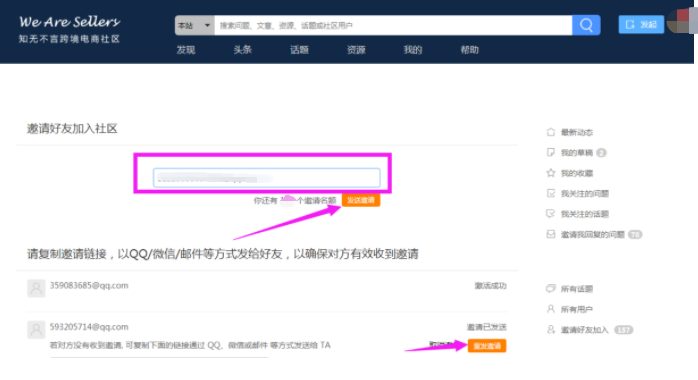Click the avatar next to 593205714@qq.com
Viewport: 698px width, 380px height.
[x=36, y=330]
